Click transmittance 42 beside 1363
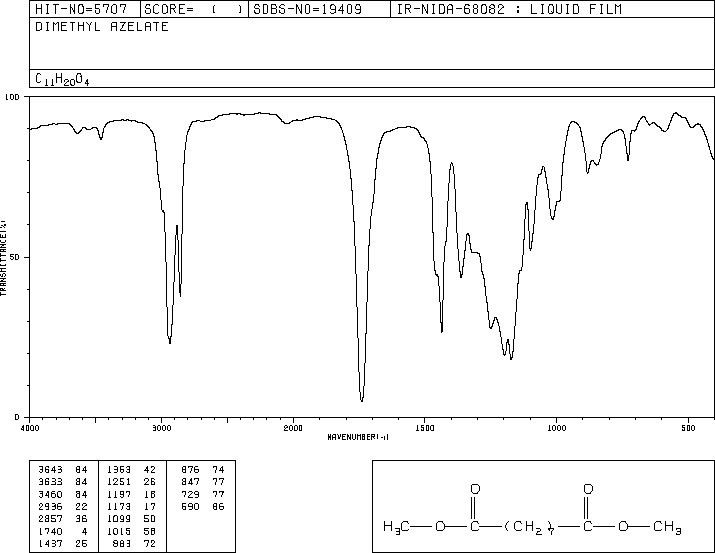Image resolution: width=715 pixels, height=553 pixels. tap(150, 470)
